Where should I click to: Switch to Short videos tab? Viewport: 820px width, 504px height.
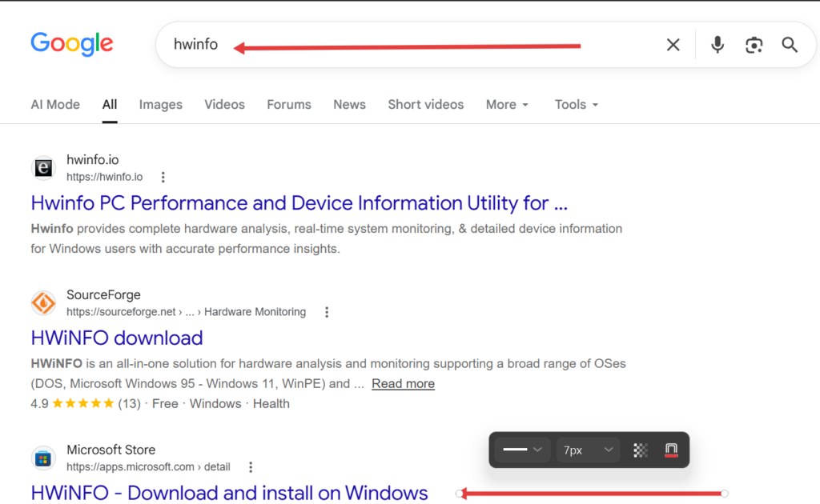point(426,105)
